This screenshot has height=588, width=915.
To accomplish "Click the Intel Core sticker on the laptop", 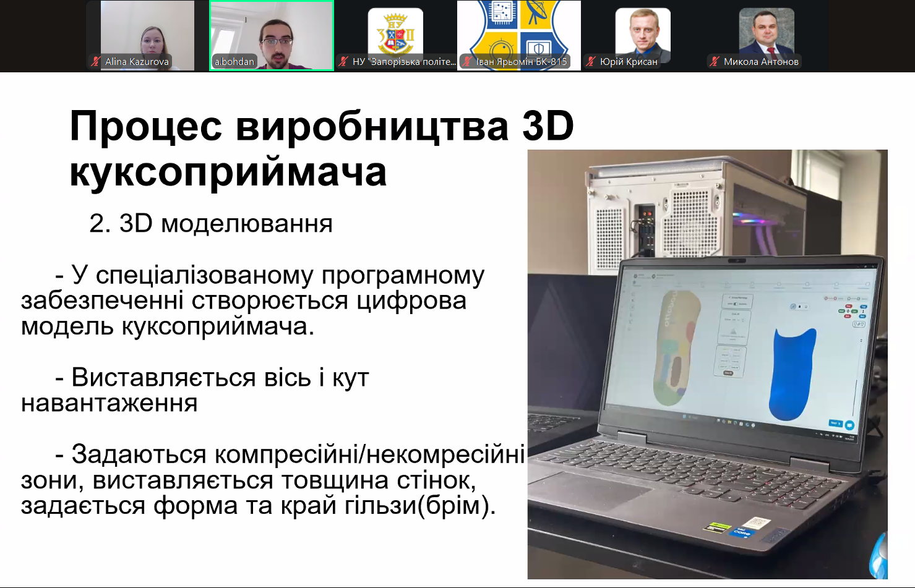I will (x=741, y=532).
